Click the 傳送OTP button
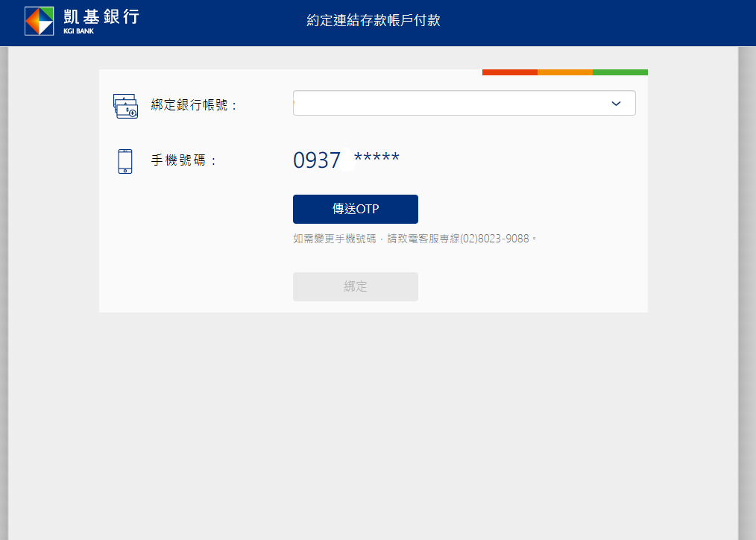Viewport: 756px width, 540px height. (356, 210)
